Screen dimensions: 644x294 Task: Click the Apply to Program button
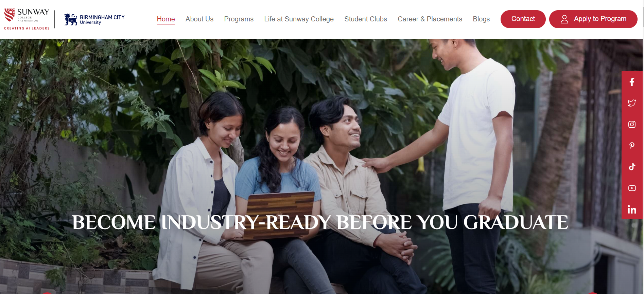593,19
